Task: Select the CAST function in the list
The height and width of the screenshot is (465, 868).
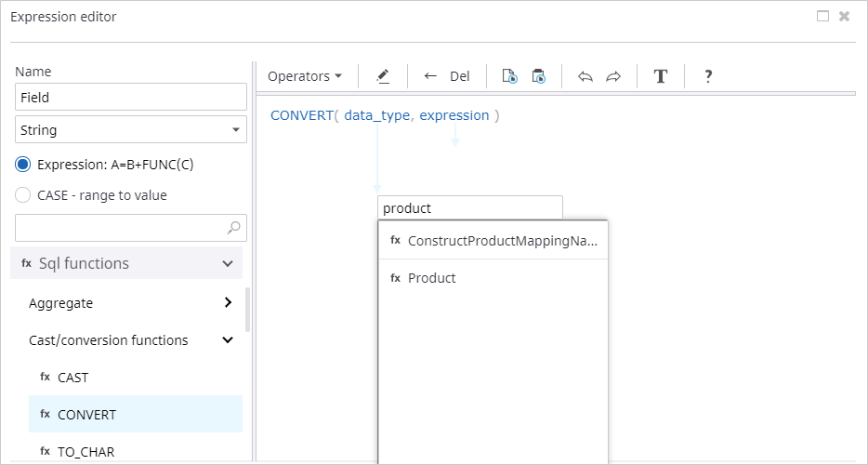Action: pyautogui.click(x=73, y=378)
